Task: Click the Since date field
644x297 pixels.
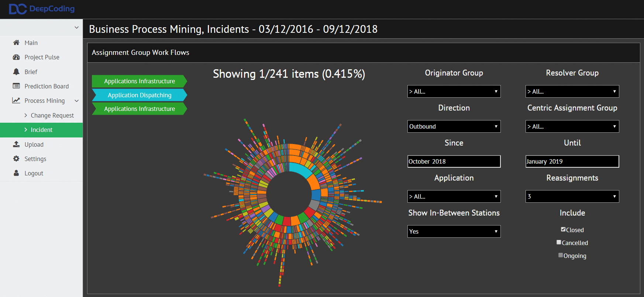Action: 454,161
